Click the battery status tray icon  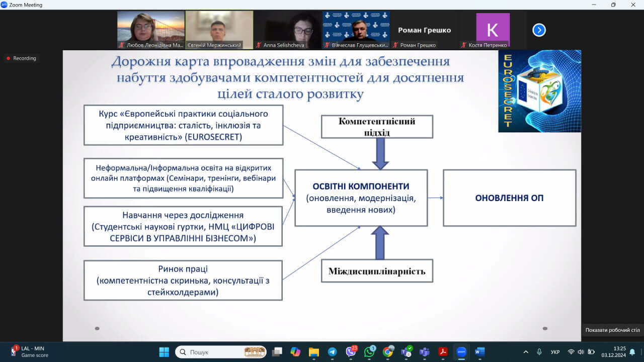click(x=591, y=352)
